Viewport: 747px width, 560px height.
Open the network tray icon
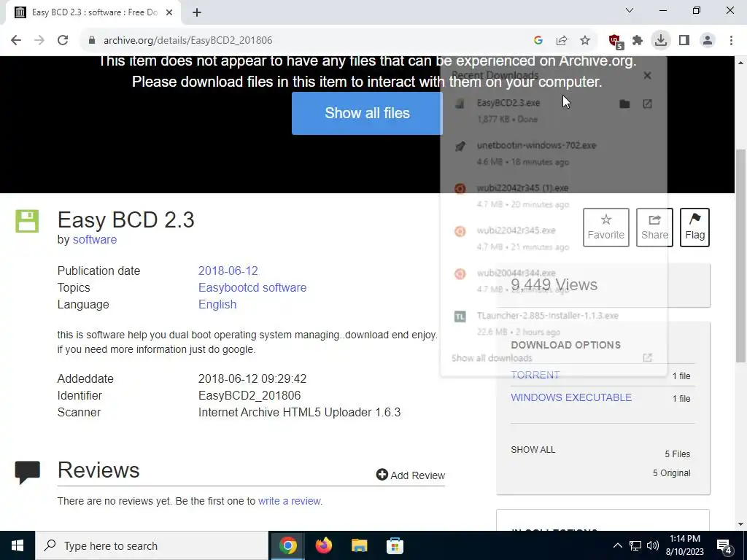635,545
